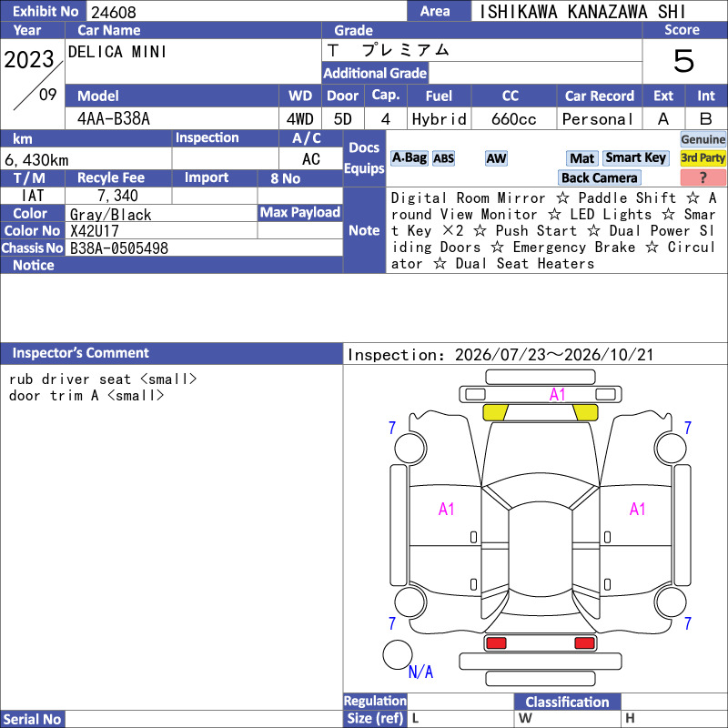Click the AW equipment badge
The width and height of the screenshot is (728, 728).
[496, 158]
